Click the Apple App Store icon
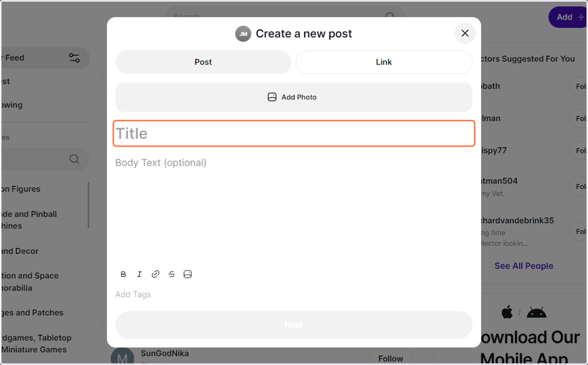The width and height of the screenshot is (588, 365). coord(508,312)
